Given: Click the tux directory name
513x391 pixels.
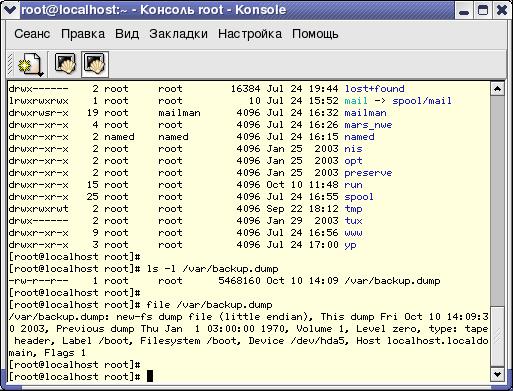Looking at the screenshot, I should (353, 221).
